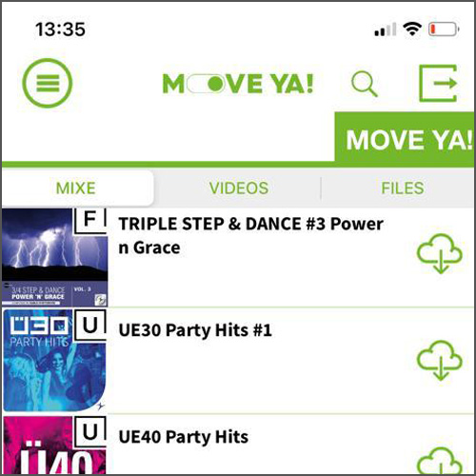Select the pink Ü40 album cover

[54, 446]
